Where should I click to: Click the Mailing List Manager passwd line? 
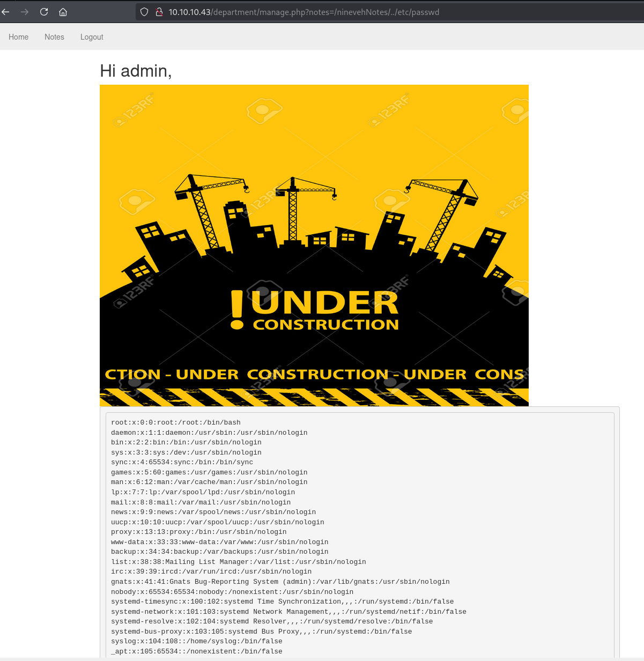click(x=239, y=562)
